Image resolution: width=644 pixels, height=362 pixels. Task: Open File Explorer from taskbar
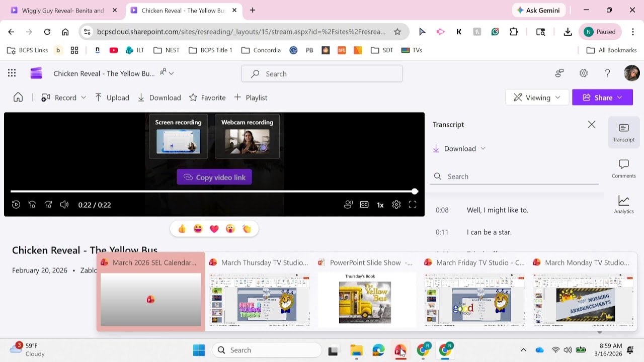[x=356, y=350]
